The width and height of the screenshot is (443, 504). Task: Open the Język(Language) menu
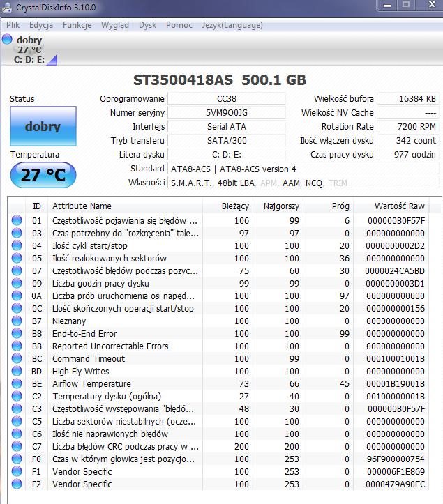pyautogui.click(x=232, y=25)
